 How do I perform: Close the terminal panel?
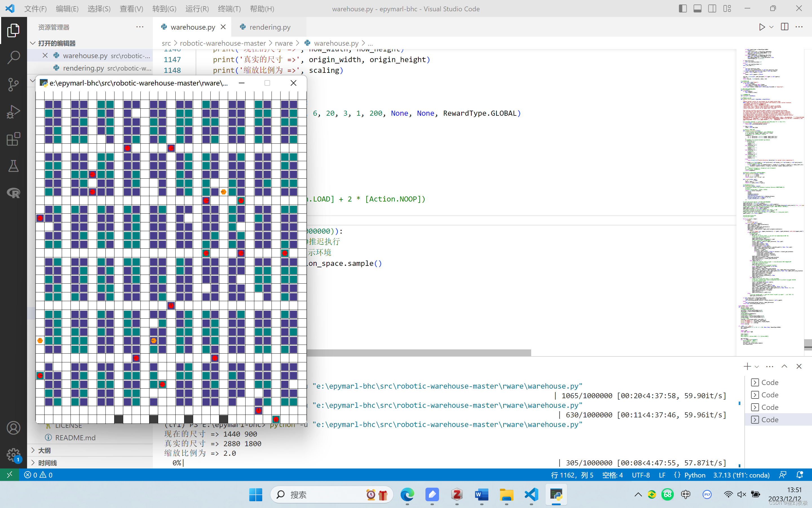(799, 366)
